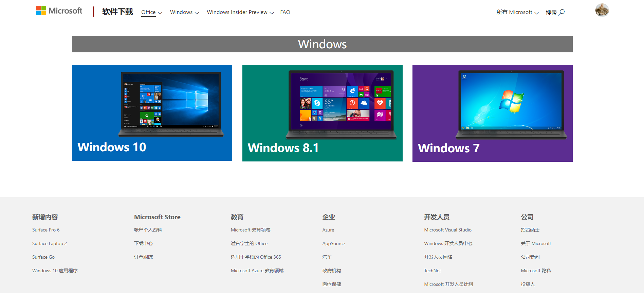Open 下载中心 link
This screenshot has width=644, height=293.
[x=143, y=243]
